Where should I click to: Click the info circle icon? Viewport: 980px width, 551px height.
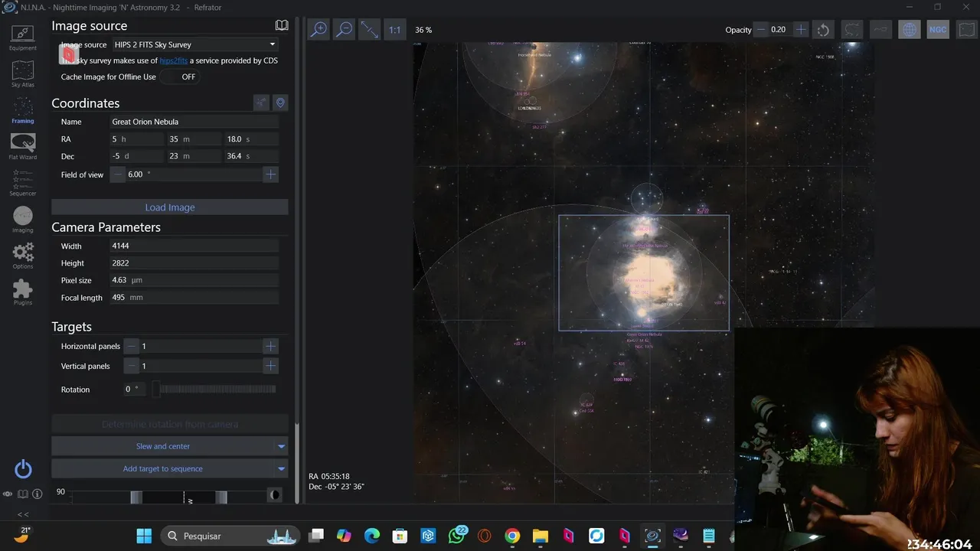coord(37,494)
